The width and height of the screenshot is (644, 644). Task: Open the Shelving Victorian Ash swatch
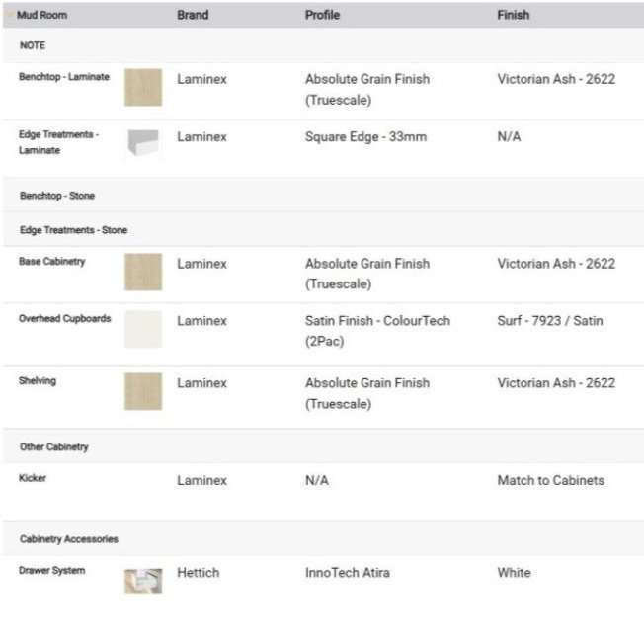tap(143, 391)
